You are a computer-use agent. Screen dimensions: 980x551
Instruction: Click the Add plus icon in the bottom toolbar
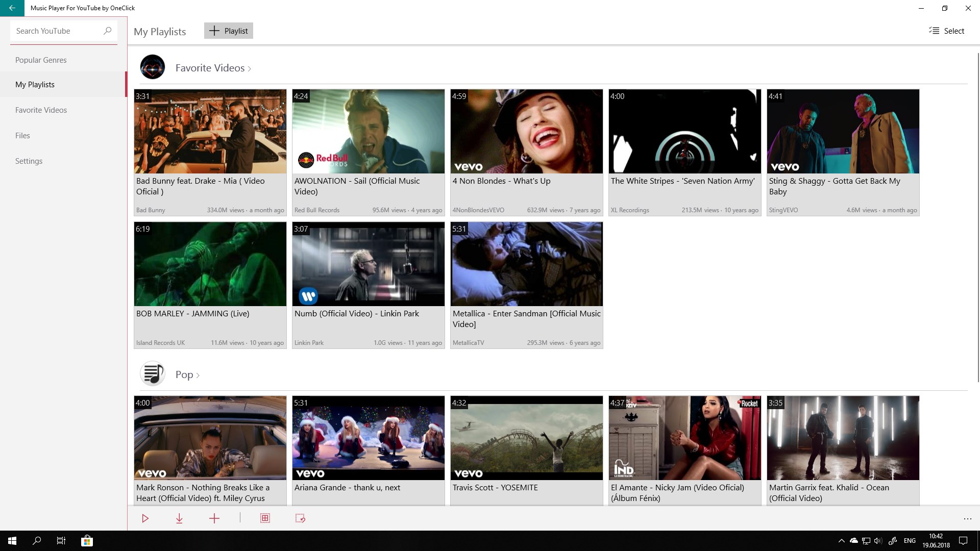point(214,518)
